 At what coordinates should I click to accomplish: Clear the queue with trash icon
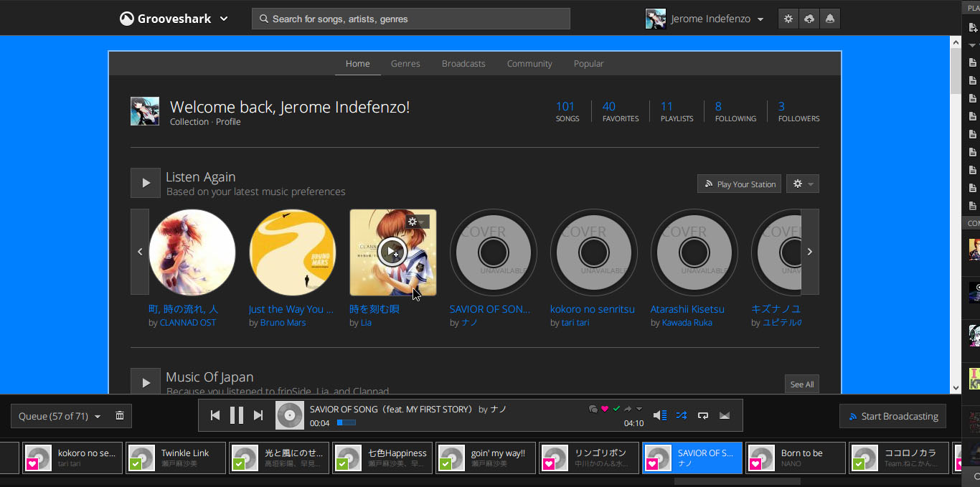coord(120,416)
